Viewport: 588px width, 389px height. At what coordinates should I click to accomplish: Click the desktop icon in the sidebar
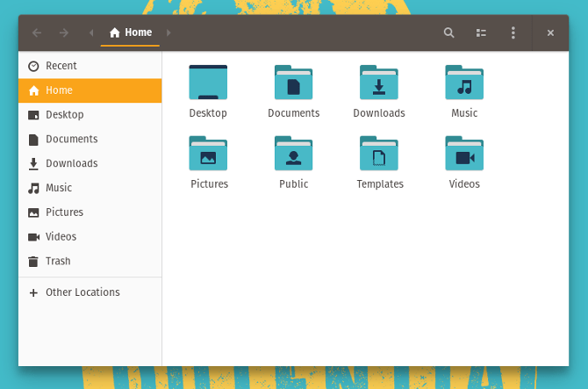[33, 115]
